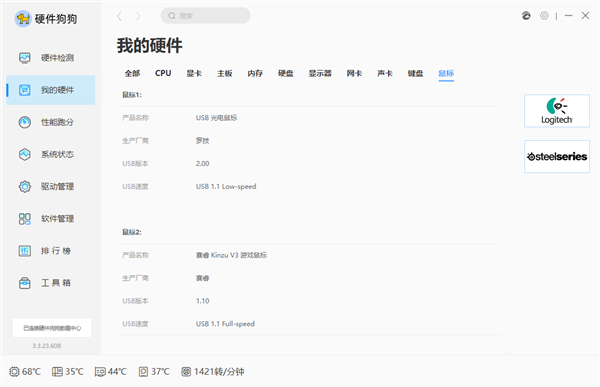The image size is (600, 387).
Task: Open 性能跑分 gauge icon
Action: [x=24, y=122]
